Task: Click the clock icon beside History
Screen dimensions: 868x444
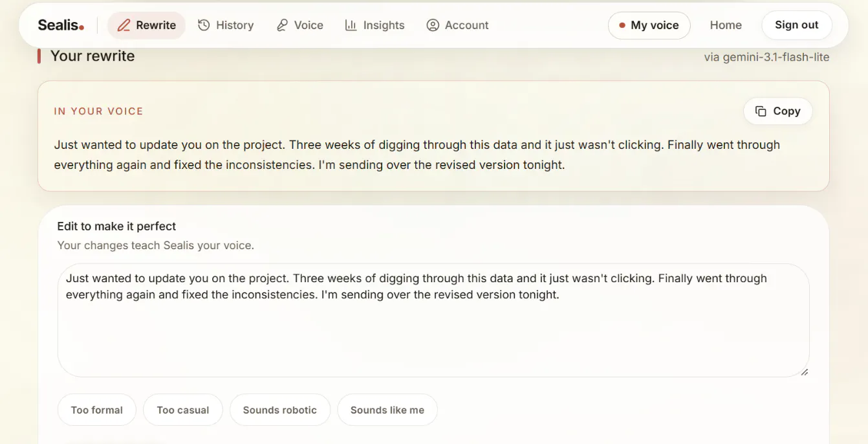Action: tap(204, 25)
